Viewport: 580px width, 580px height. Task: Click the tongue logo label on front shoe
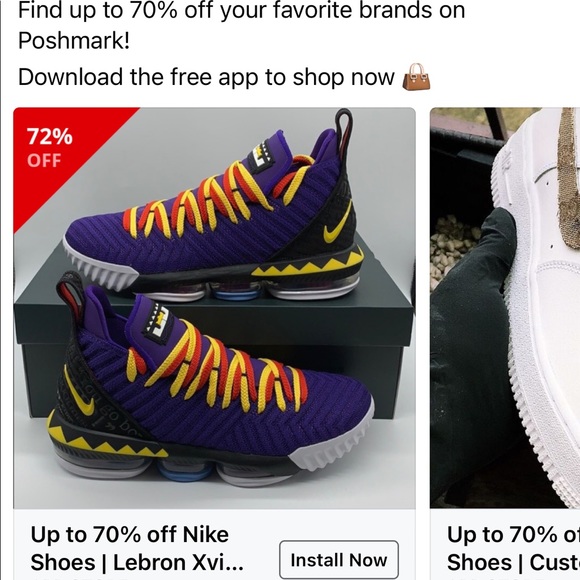coord(158,321)
